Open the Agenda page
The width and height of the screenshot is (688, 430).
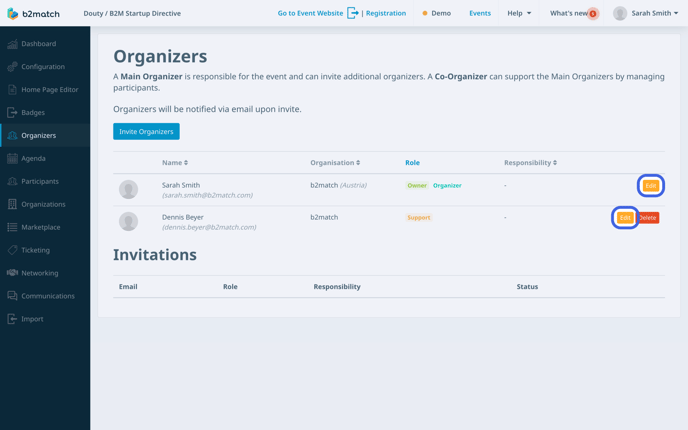click(45, 158)
